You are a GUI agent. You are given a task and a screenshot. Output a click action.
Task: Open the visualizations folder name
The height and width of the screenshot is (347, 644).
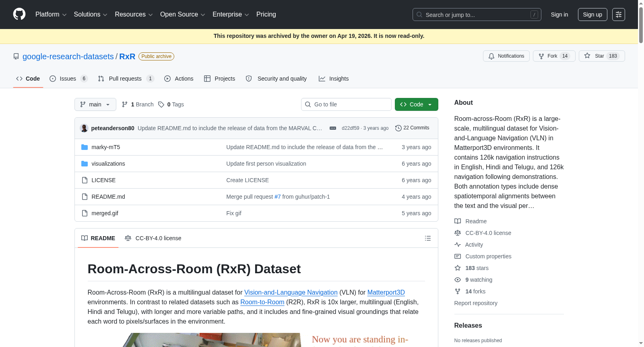coord(108,164)
